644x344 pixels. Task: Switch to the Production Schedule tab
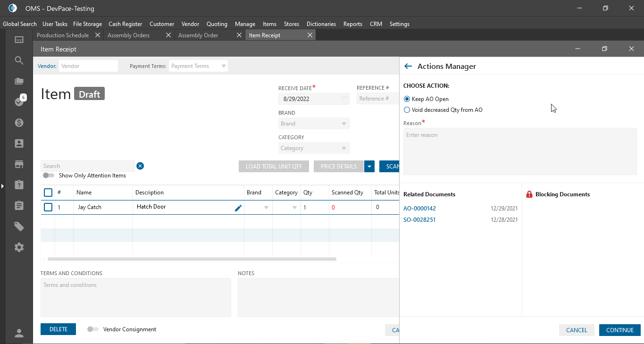[x=63, y=35]
